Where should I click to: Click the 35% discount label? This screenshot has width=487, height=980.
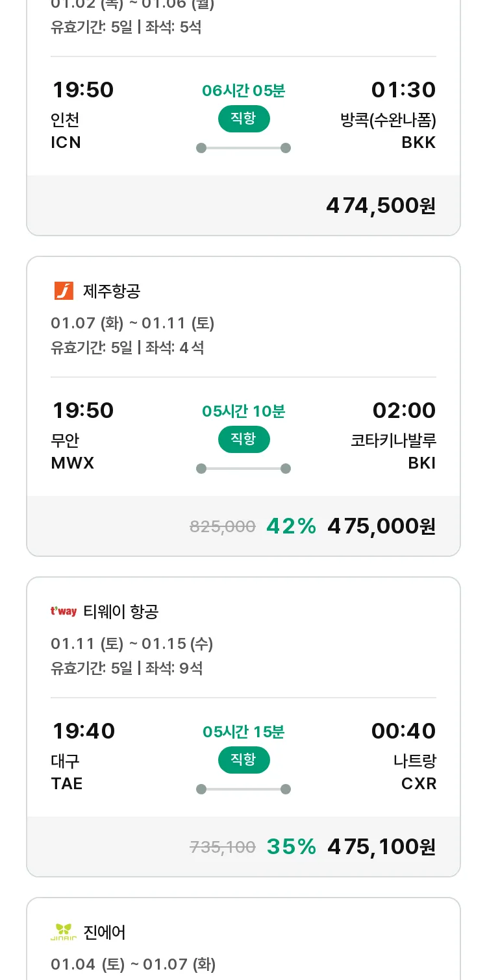click(x=291, y=847)
